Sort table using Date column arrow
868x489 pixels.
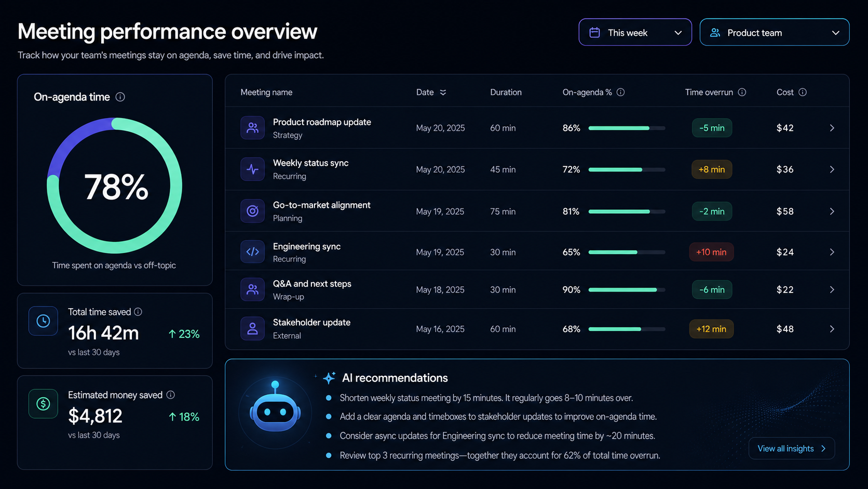443,92
